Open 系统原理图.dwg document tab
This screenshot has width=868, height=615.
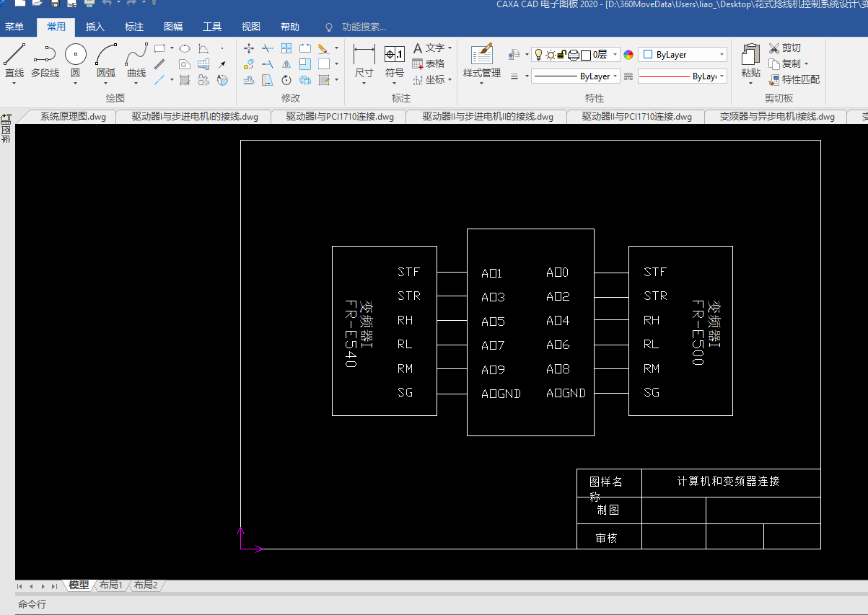72,116
